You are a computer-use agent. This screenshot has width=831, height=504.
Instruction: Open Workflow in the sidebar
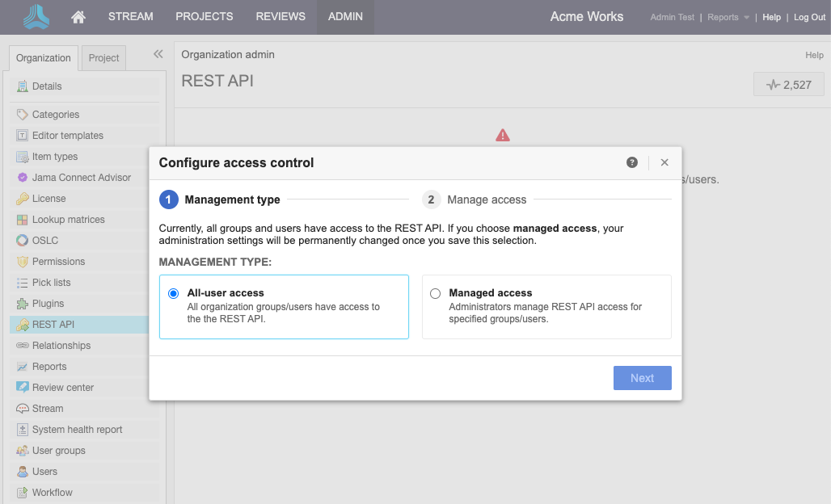(x=84, y=493)
